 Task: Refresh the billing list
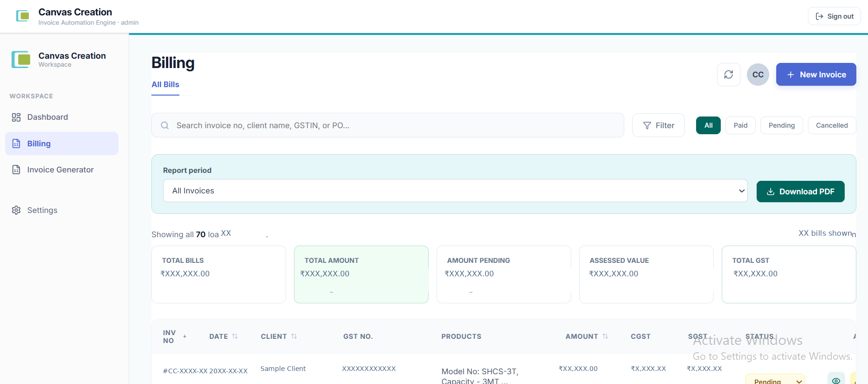[x=729, y=75]
